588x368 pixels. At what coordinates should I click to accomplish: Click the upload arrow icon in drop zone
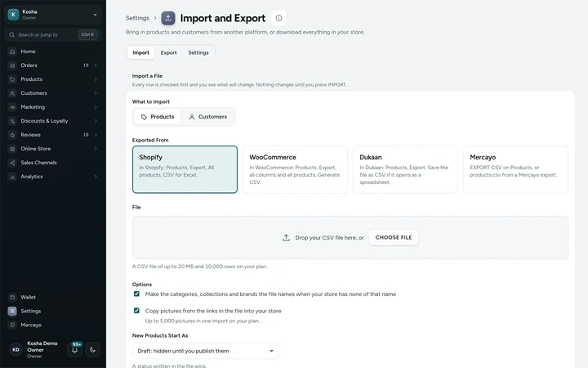pos(286,238)
